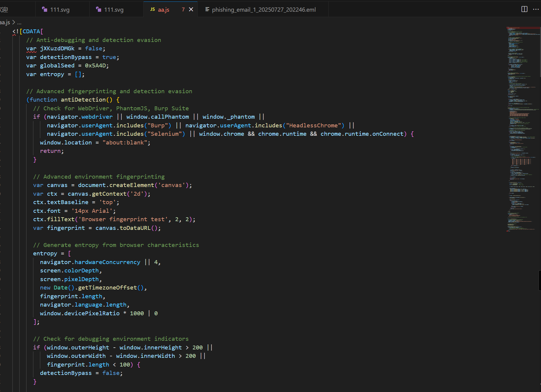Image resolution: width=541 pixels, height=392 pixels.
Task: Switch to the aa.js tab
Action: (x=163, y=10)
